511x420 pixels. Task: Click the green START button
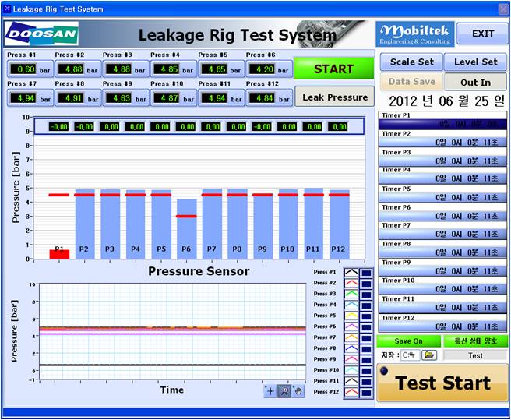(x=333, y=69)
